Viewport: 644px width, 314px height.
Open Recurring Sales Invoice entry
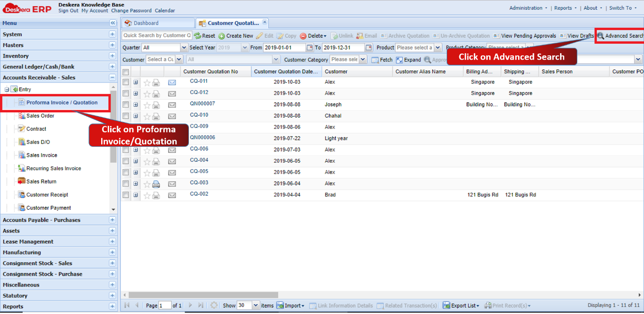tap(54, 169)
